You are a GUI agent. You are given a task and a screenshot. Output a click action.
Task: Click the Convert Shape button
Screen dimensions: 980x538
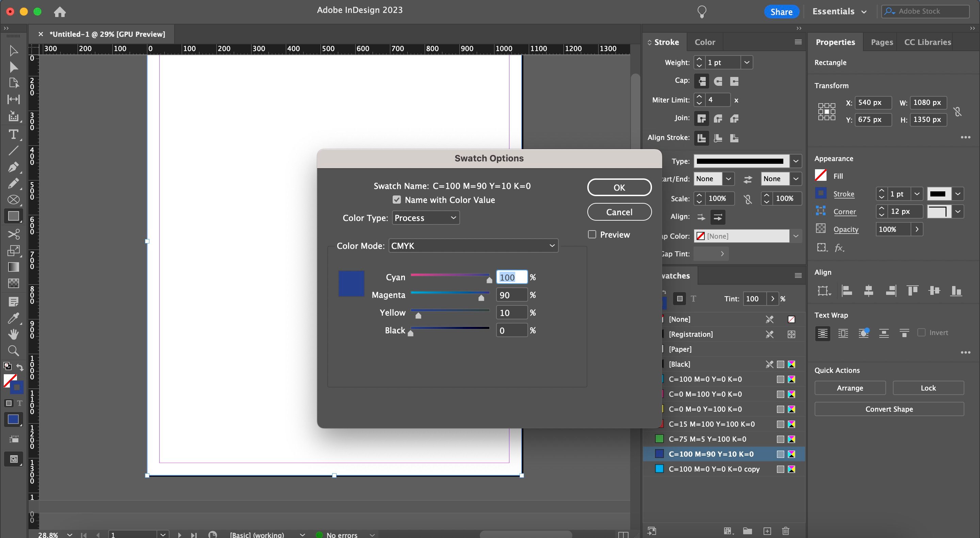889,409
